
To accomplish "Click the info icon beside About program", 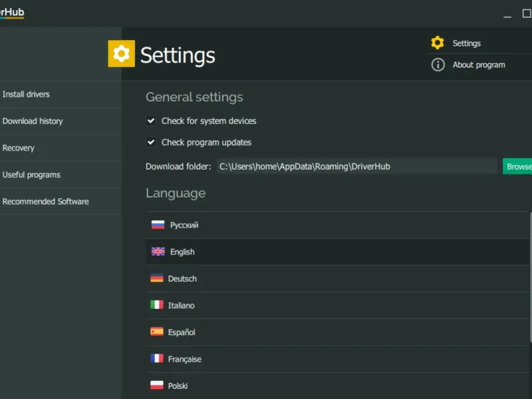I will click(x=438, y=65).
